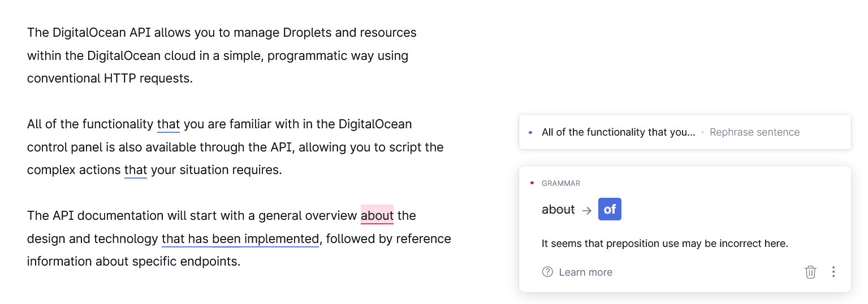Click the GRAMMAR category label
Viewport: 868px width, 304px height.
561,183
